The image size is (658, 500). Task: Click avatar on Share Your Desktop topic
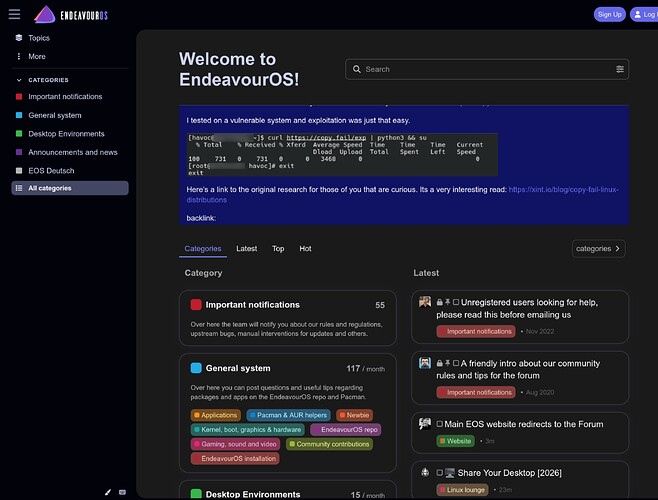tap(425, 472)
